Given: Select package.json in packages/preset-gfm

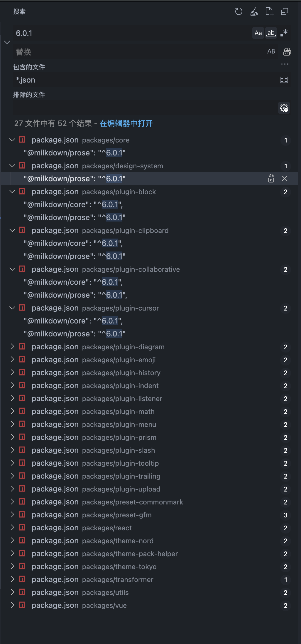Looking at the screenshot, I should tap(150, 515).
